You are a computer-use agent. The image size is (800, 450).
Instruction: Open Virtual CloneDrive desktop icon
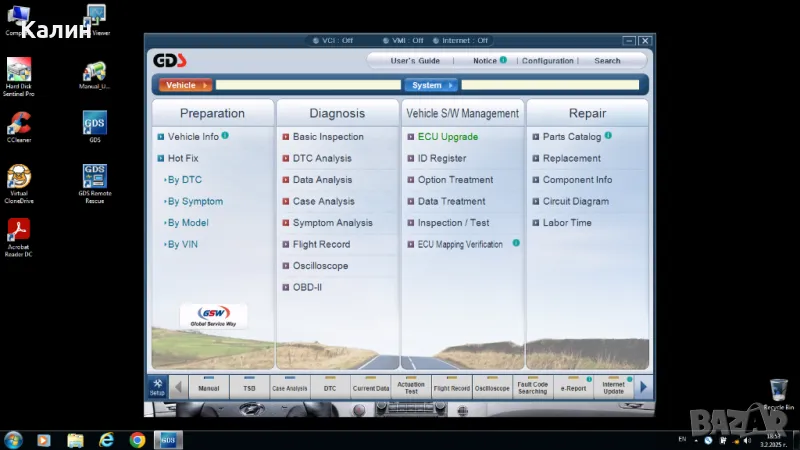(x=18, y=180)
